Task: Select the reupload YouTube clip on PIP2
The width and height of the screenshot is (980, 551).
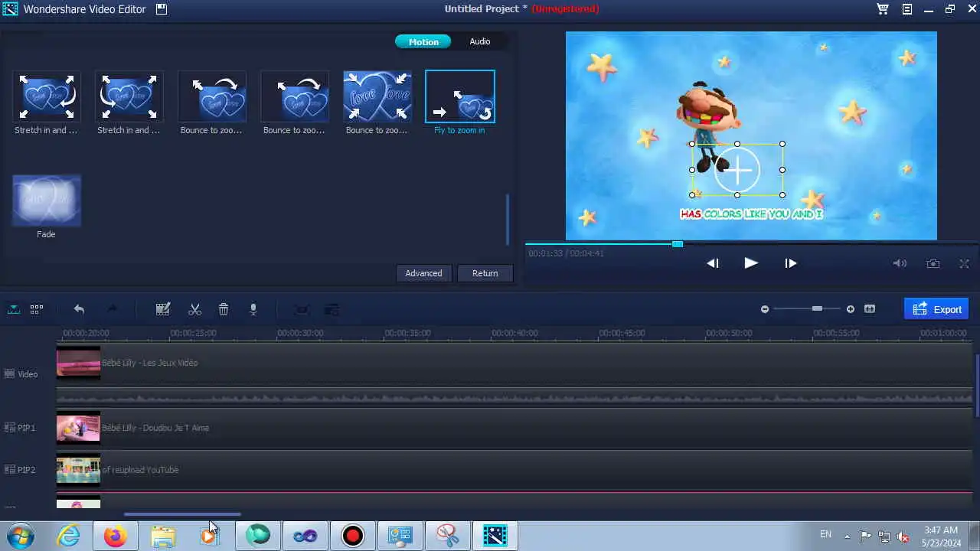Action: 514,470
